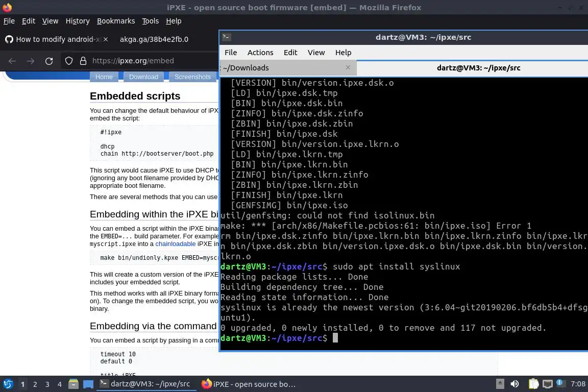Close the ~/Downloads terminal tab
The height and width of the screenshot is (392, 588).
tap(348, 67)
